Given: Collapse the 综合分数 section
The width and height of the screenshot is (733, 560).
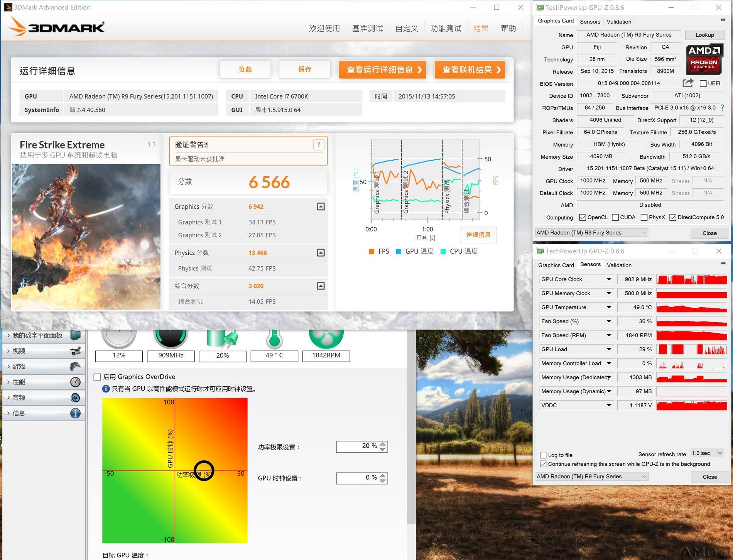Looking at the screenshot, I should click(x=321, y=286).
